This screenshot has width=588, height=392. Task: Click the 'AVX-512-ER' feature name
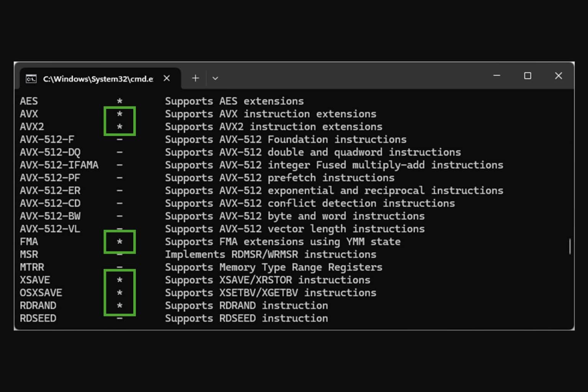point(50,191)
